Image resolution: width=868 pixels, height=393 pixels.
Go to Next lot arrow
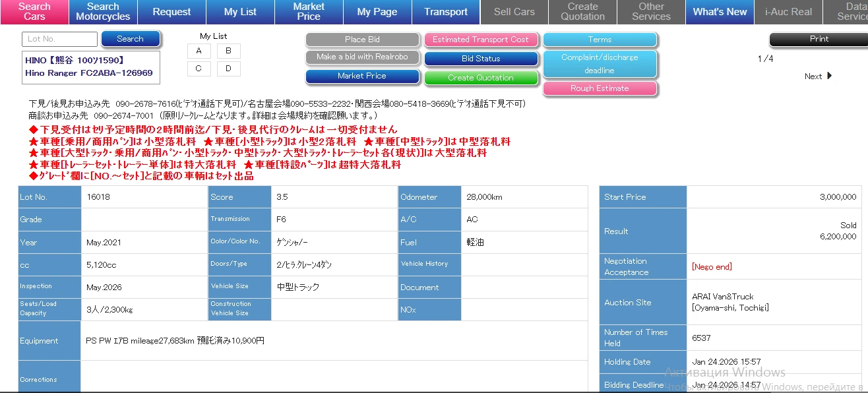click(819, 76)
